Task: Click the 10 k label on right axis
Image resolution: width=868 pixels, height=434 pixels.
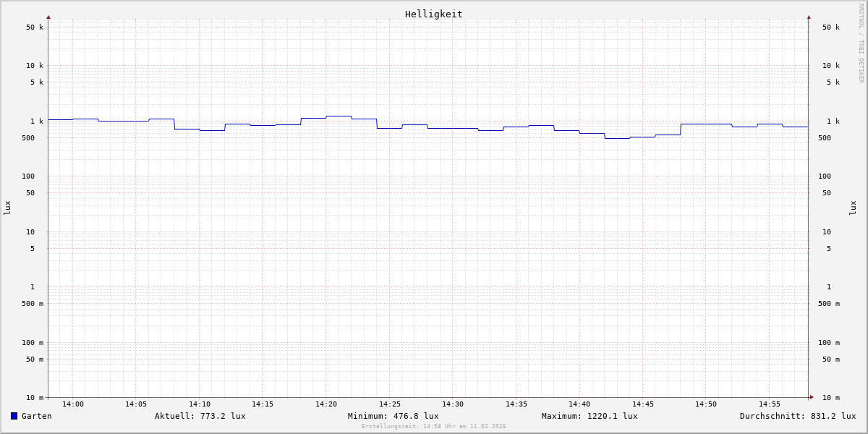Action: point(831,66)
